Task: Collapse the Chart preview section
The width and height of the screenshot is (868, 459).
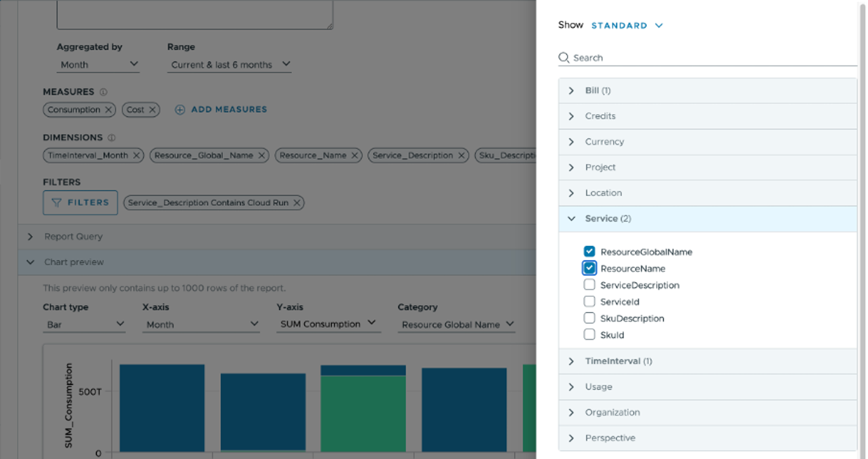Action: (x=30, y=262)
